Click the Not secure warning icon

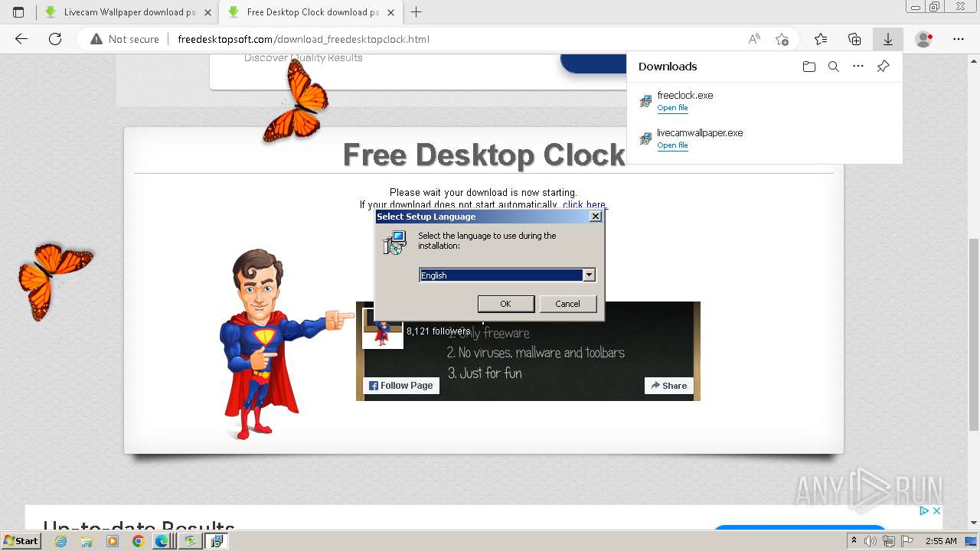point(96,39)
